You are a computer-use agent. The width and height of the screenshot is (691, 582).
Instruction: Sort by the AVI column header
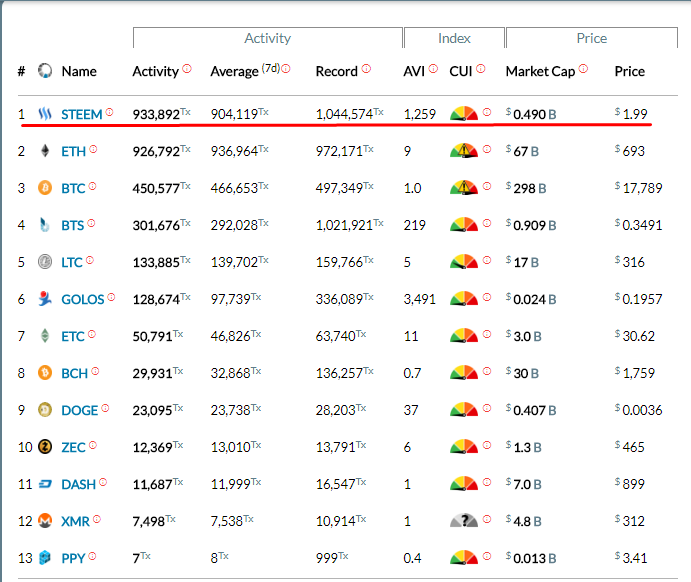pyautogui.click(x=414, y=71)
